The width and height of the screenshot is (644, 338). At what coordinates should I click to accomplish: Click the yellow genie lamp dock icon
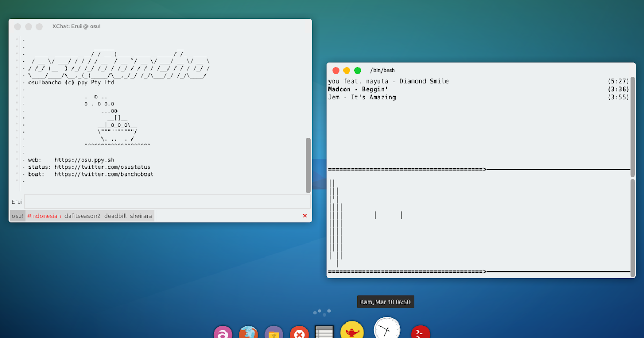352,330
